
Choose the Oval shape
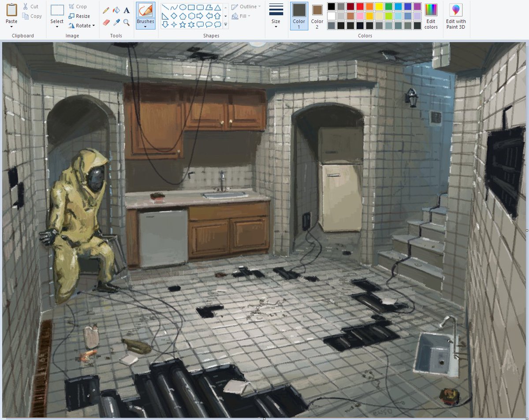(x=183, y=7)
